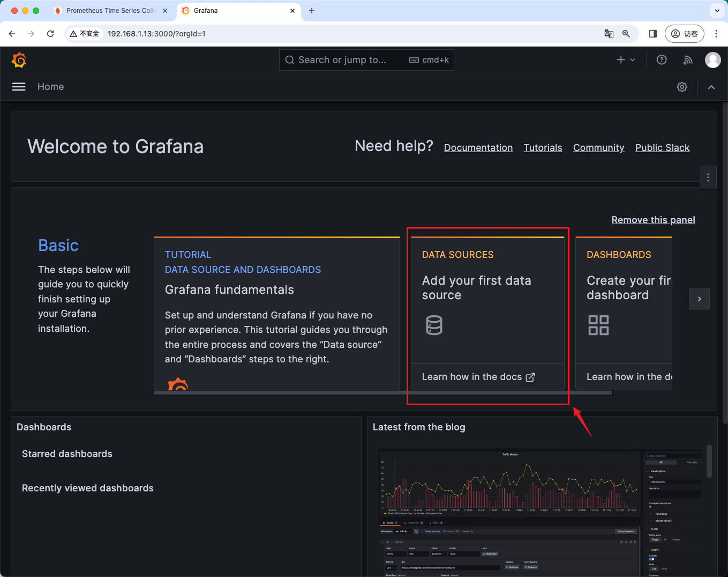Click Remove this panel link

[x=653, y=220]
